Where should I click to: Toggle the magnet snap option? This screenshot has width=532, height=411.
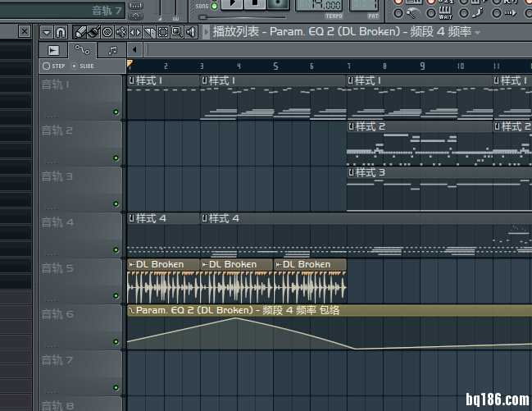61,32
